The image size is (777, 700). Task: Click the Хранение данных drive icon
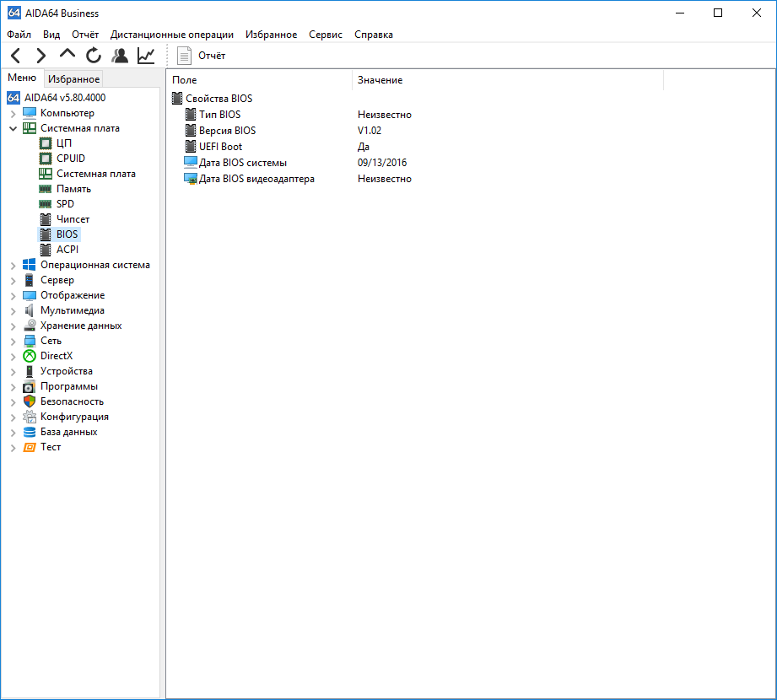[30, 326]
